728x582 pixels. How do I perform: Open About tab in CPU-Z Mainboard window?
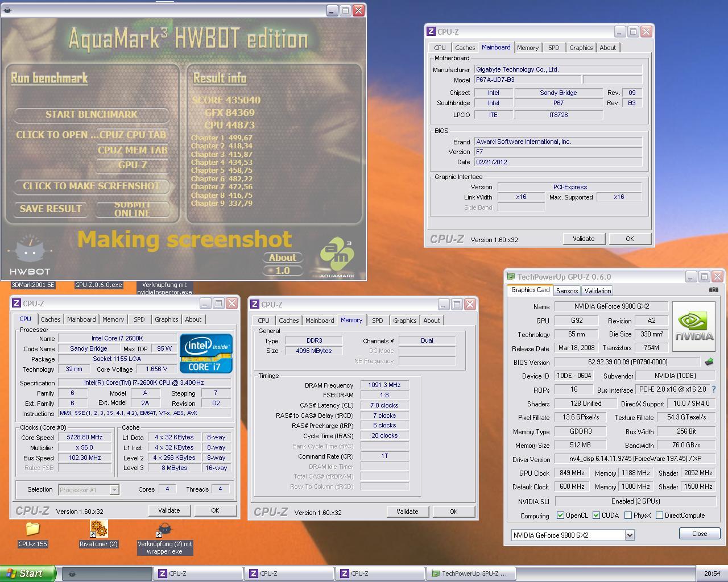tap(607, 48)
